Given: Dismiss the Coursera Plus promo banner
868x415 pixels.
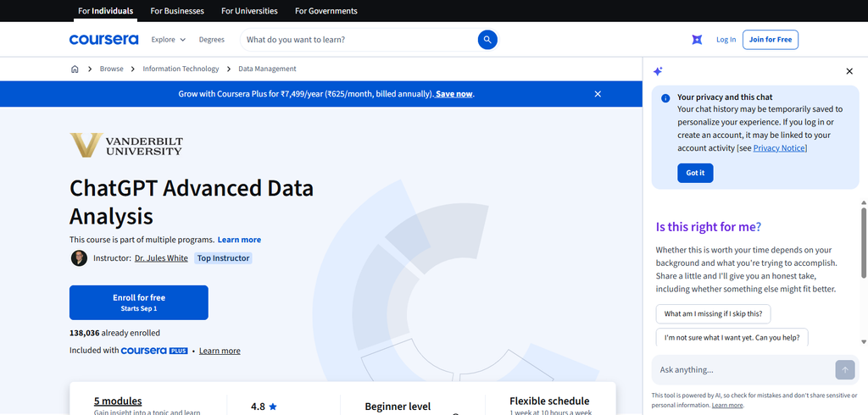Looking at the screenshot, I should (598, 94).
